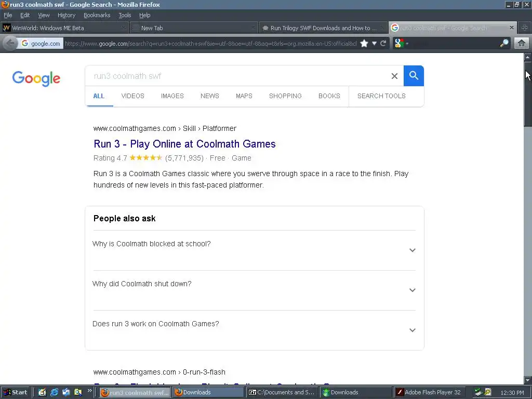Click the magnifier quick launch icon

pyautogui.click(x=78, y=392)
